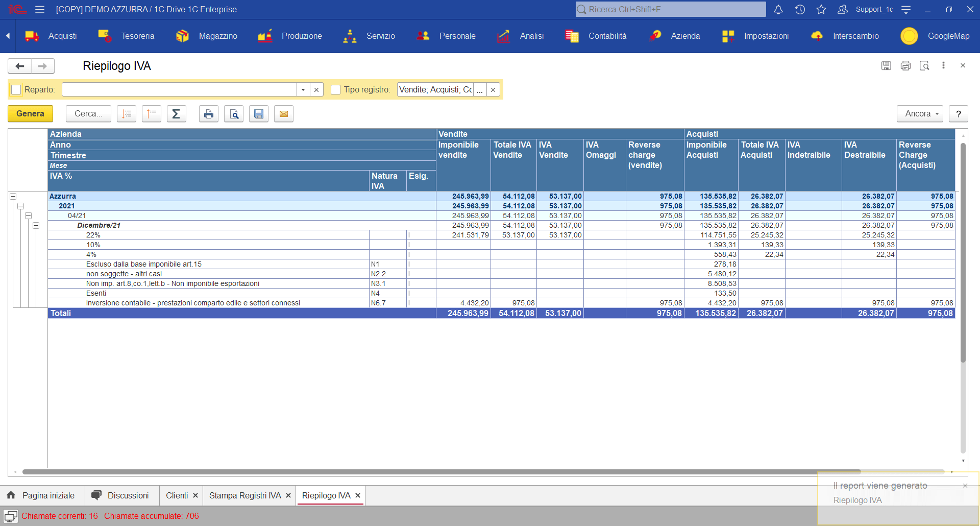The width and height of the screenshot is (980, 526).
Task: Click the Genera button
Action: click(30, 114)
